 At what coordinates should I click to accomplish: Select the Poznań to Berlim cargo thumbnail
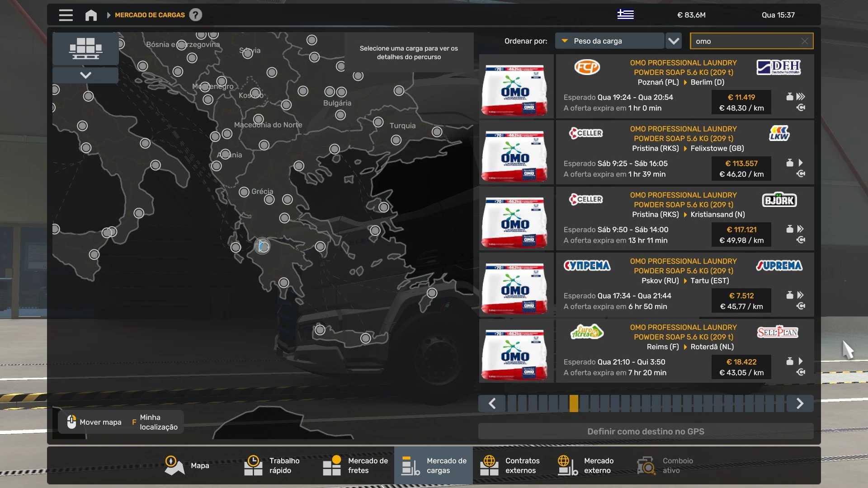pyautogui.click(x=516, y=87)
